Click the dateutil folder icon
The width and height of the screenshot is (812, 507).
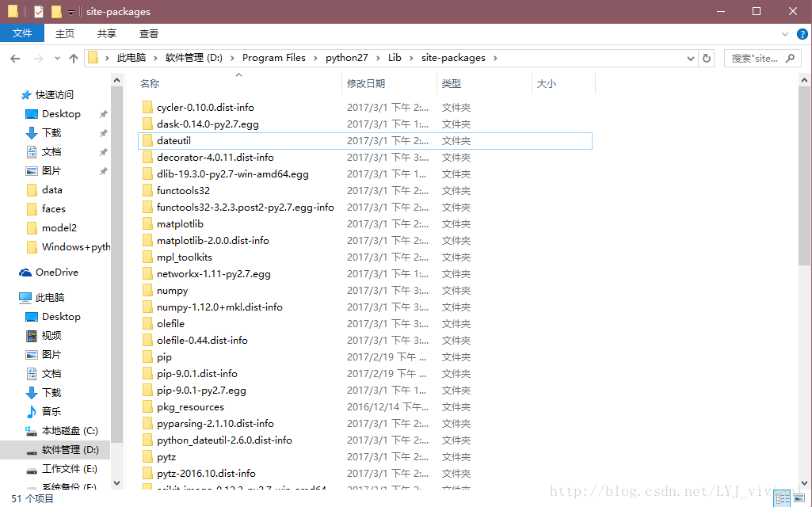click(147, 140)
